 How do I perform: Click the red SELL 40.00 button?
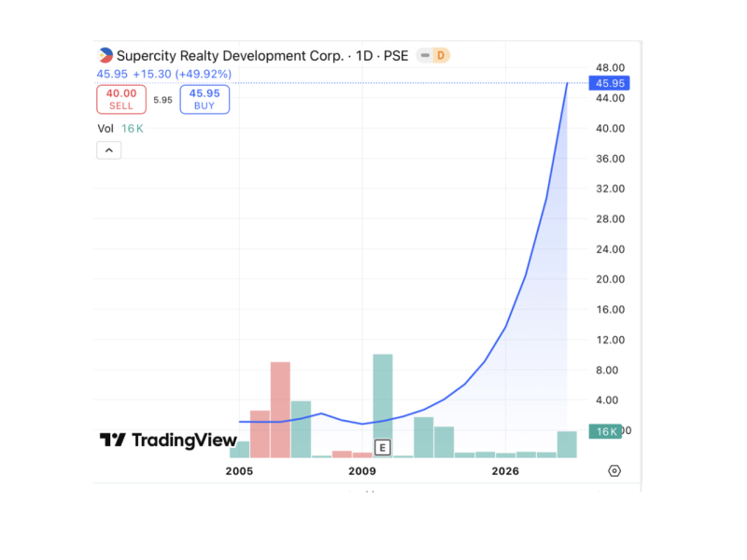[x=120, y=99]
